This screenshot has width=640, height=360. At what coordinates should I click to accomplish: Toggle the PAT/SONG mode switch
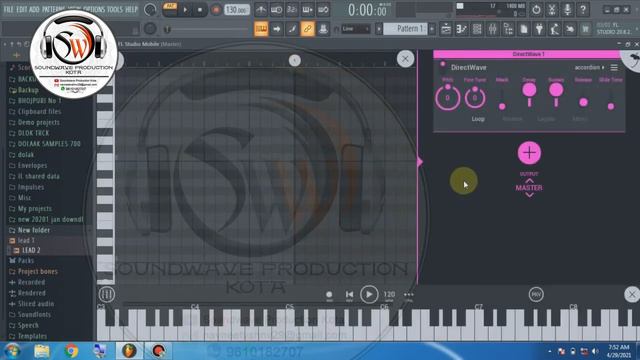point(170,9)
